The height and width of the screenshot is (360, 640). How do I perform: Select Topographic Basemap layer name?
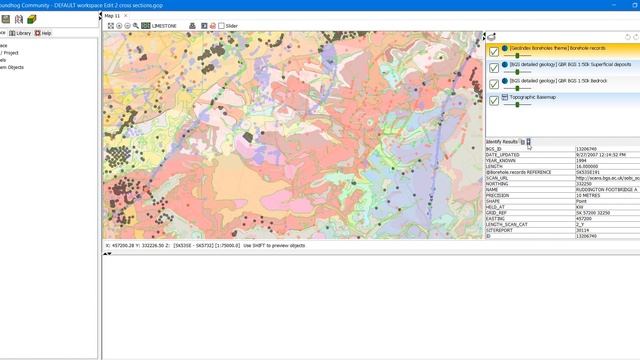533,97
